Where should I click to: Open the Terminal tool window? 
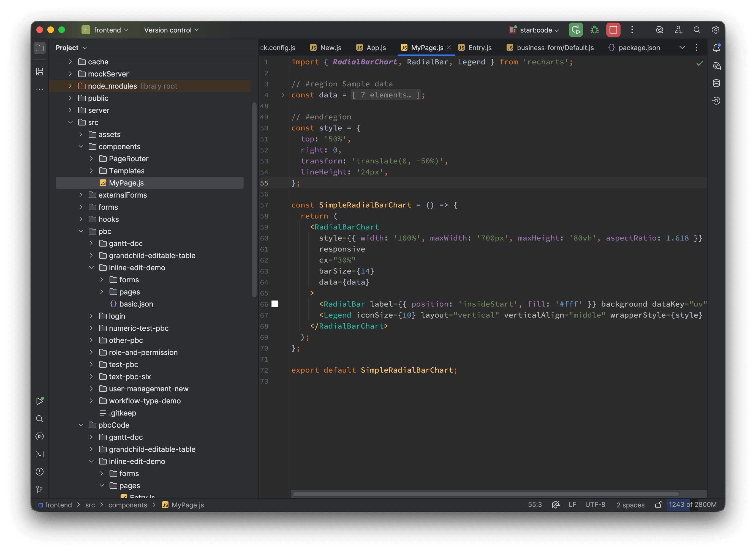point(39,454)
